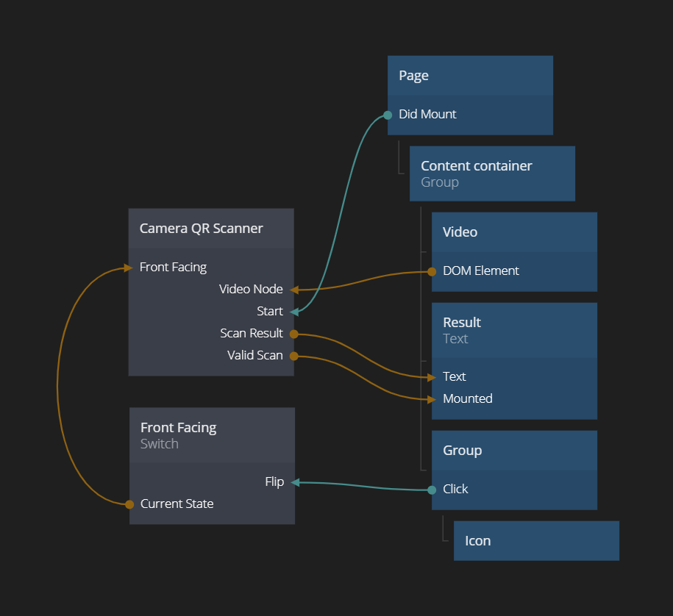Click the Scan Result output port dot

293,334
